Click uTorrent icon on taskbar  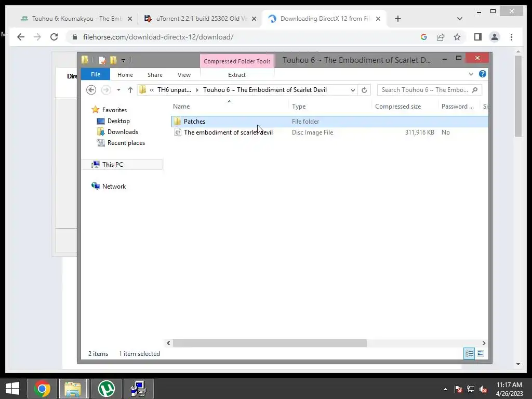point(107,389)
